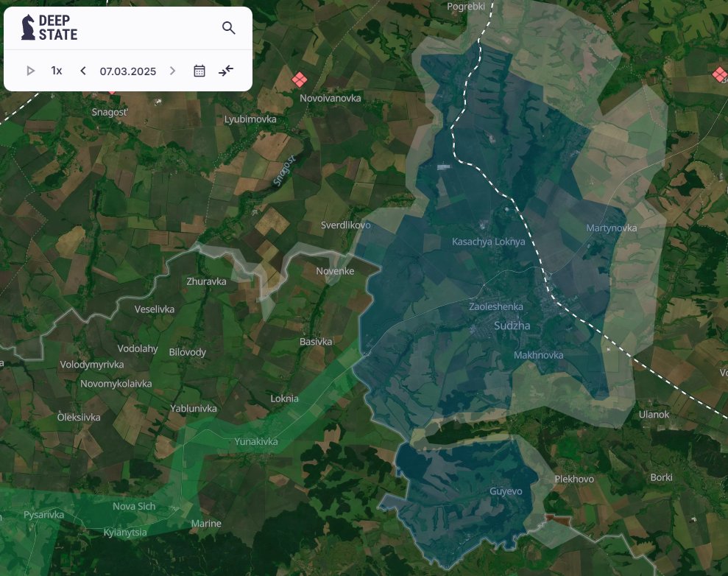728x576 pixels.
Task: Click the Sverdlikovo label
Action: [345, 225]
